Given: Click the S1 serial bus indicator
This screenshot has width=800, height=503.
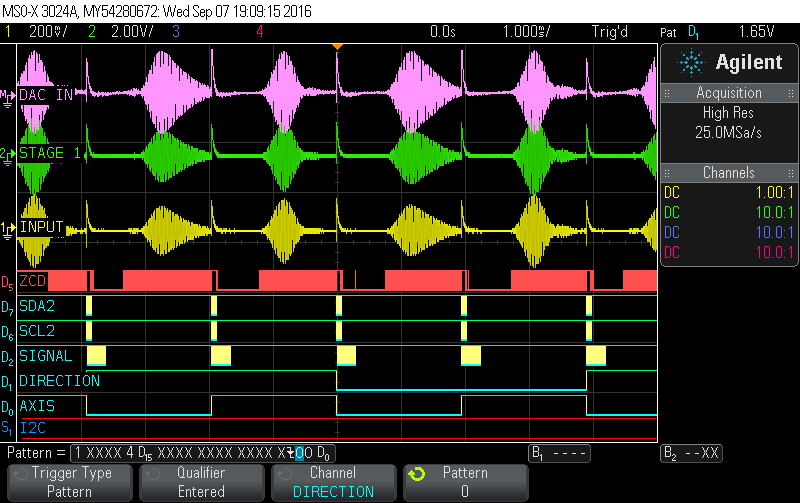Looking at the screenshot, I should (x=6, y=427).
